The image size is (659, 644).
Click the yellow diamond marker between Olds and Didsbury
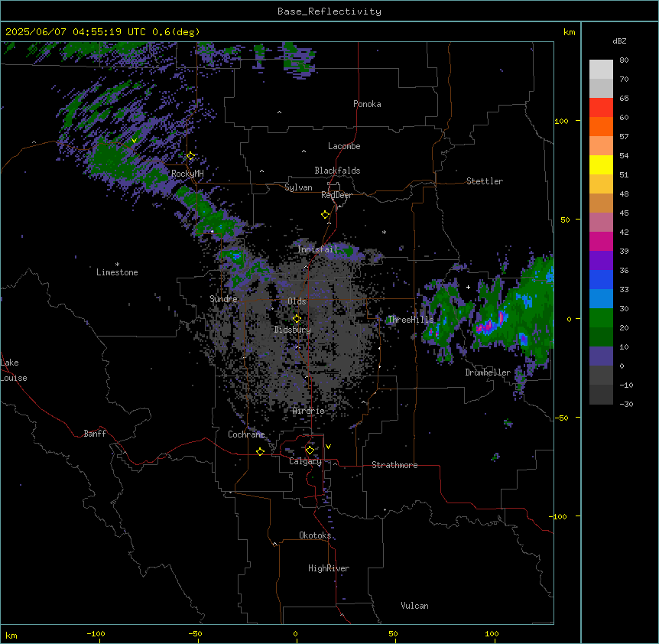297,319
